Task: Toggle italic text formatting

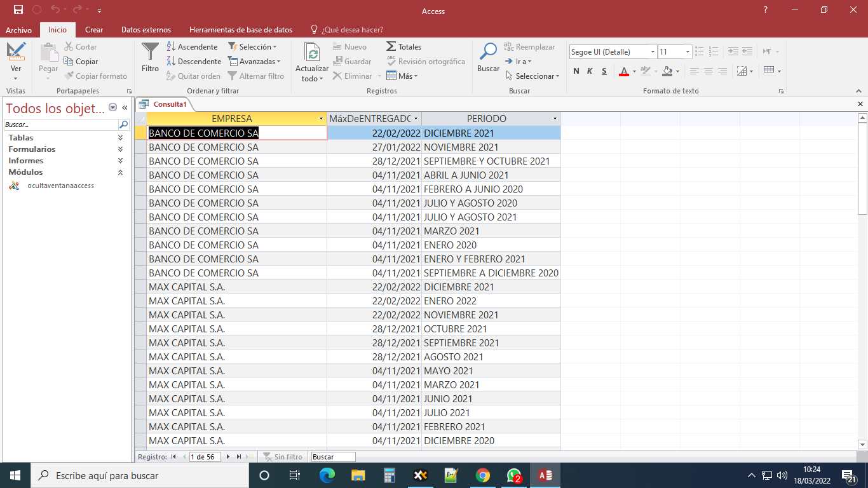Action: 590,71
